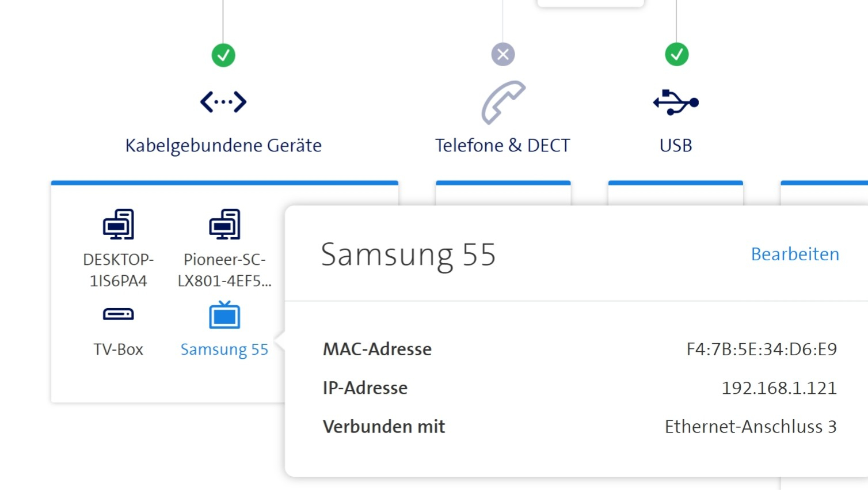The width and height of the screenshot is (868, 490).
Task: Click the IP address 192.168.1.121
Action: tap(779, 388)
